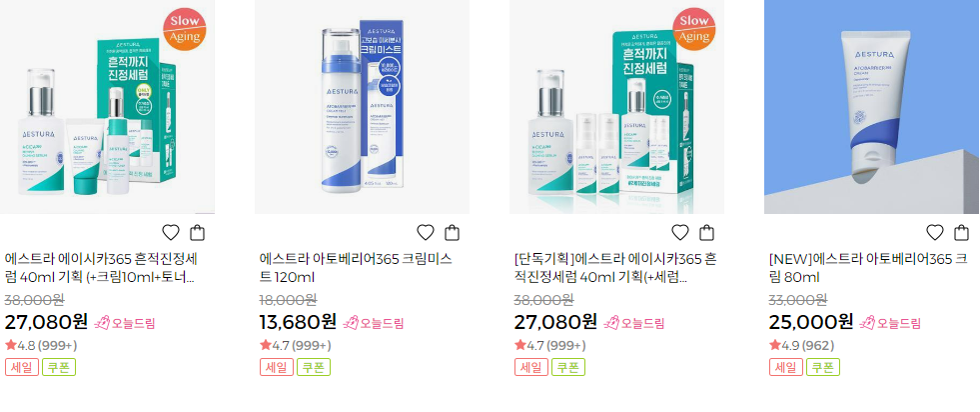Open 에스트라 아토베리어365 크림미스트 120ml title link
980x412 pixels.
356,268
